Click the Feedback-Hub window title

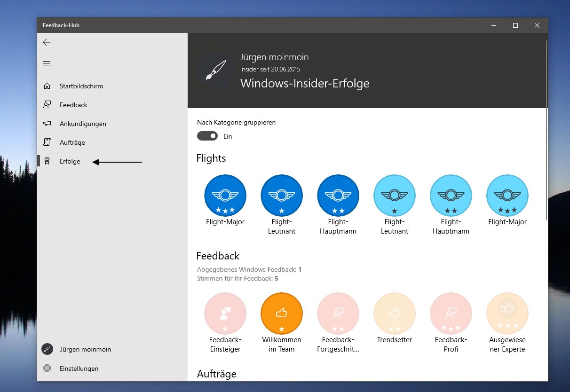[61, 25]
